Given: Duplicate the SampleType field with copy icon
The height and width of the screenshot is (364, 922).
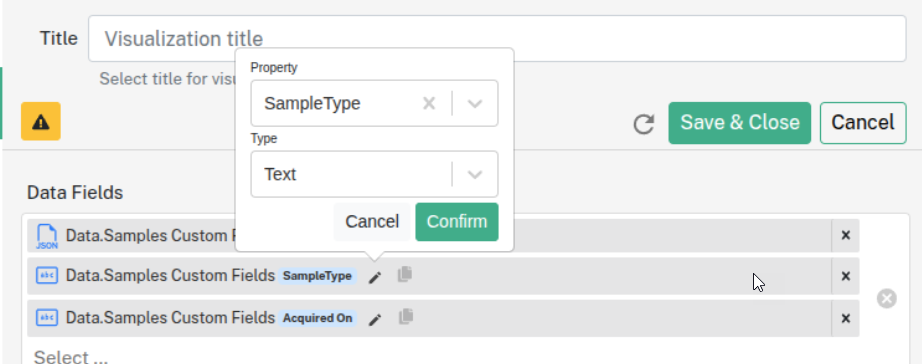Looking at the screenshot, I should point(405,275).
